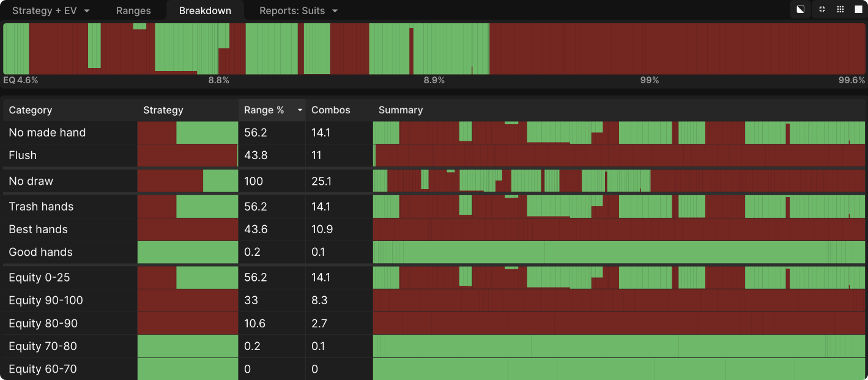Select the solid white square view icon
The height and width of the screenshot is (380, 868).
click(x=858, y=9)
